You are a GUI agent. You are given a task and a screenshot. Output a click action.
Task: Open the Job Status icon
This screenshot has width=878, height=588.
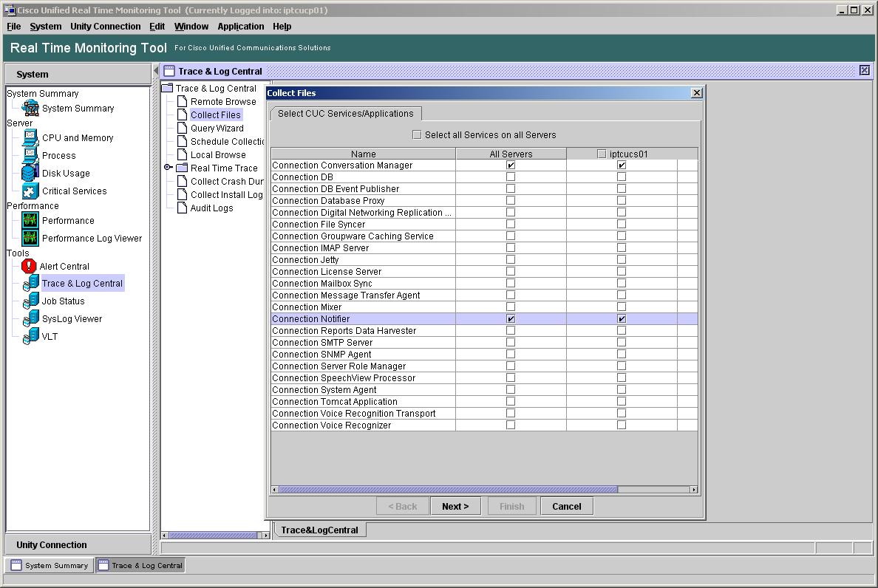(31, 301)
